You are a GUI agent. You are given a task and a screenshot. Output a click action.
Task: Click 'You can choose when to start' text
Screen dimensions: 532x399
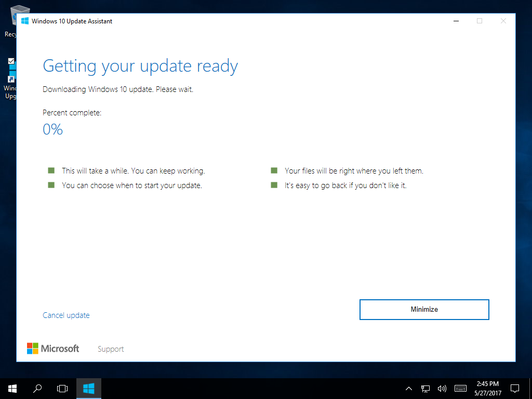[132, 185]
